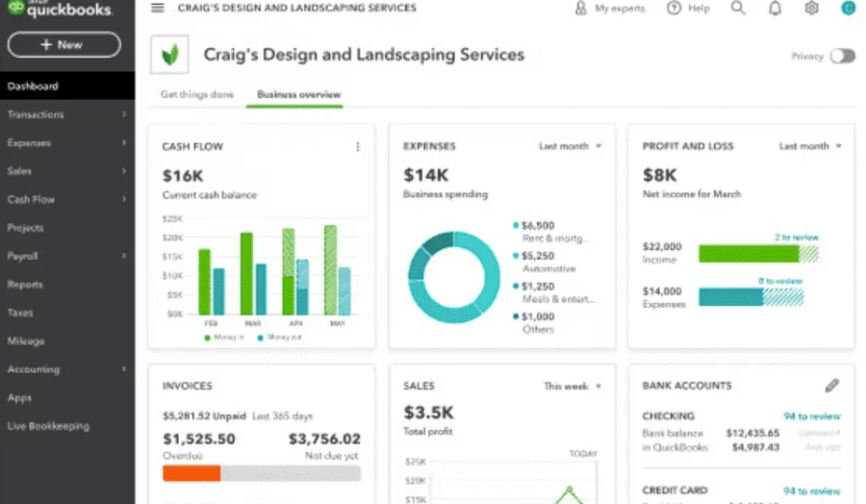Click the $1,525.50 Overdue amount

(199, 440)
